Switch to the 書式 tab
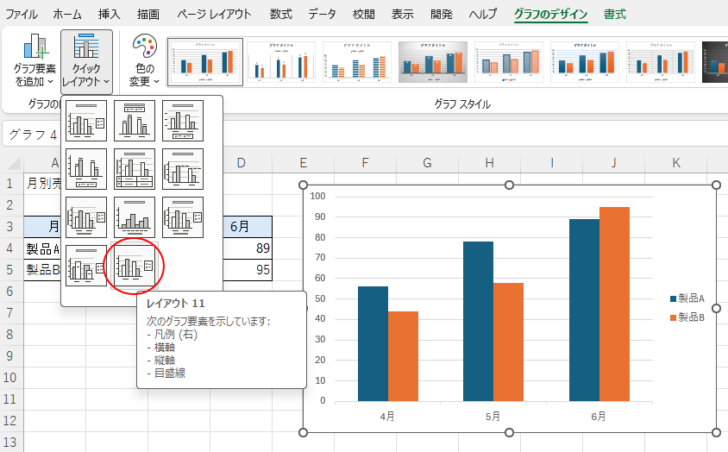Screen dimensions: 728x452 (x=615, y=14)
